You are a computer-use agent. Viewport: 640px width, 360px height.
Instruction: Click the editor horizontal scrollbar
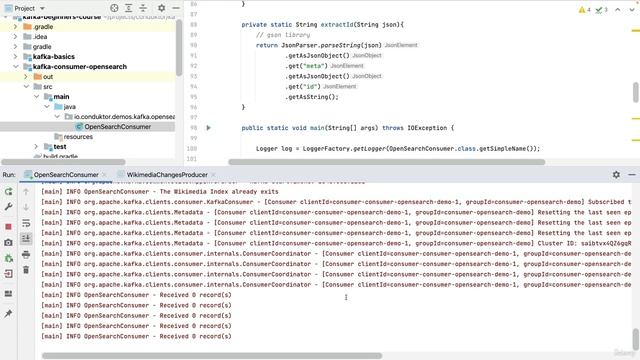tap(387, 162)
